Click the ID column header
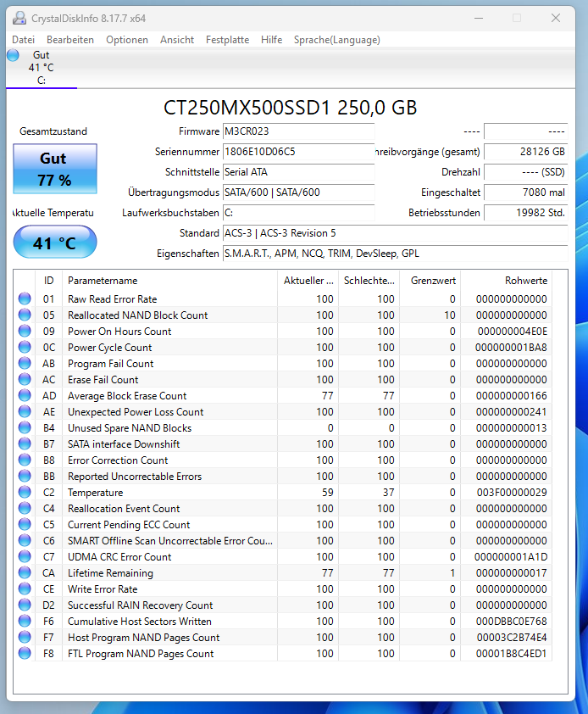The height and width of the screenshot is (714, 588). pyautogui.click(x=48, y=281)
